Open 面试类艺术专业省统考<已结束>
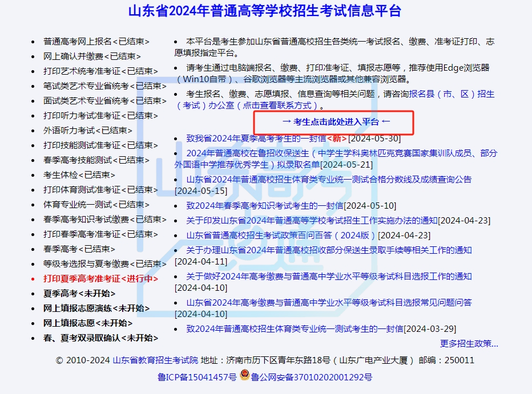This screenshot has width=532, height=394. point(105,101)
